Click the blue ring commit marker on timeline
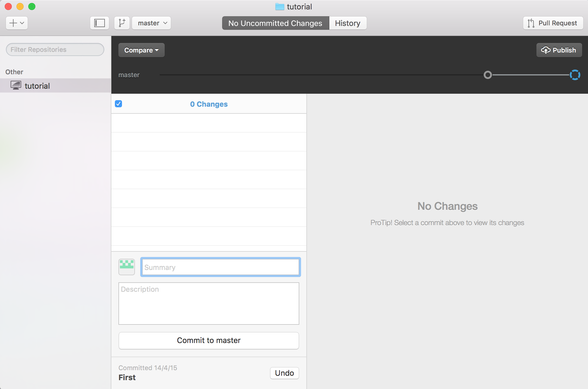 (575, 75)
